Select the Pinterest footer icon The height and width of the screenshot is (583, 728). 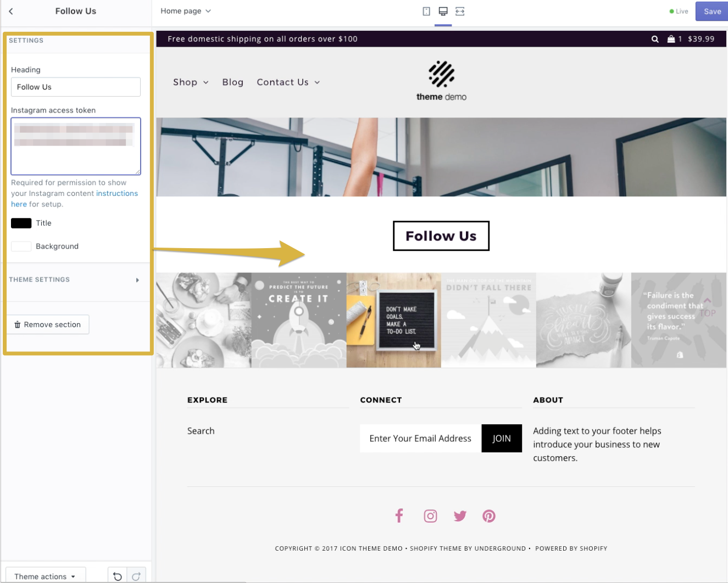tap(489, 515)
